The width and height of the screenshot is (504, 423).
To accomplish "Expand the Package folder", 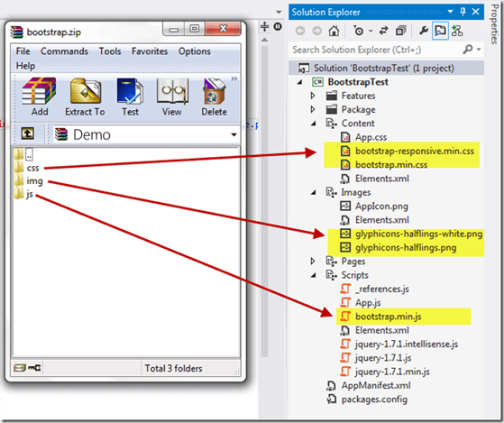I will [313, 109].
